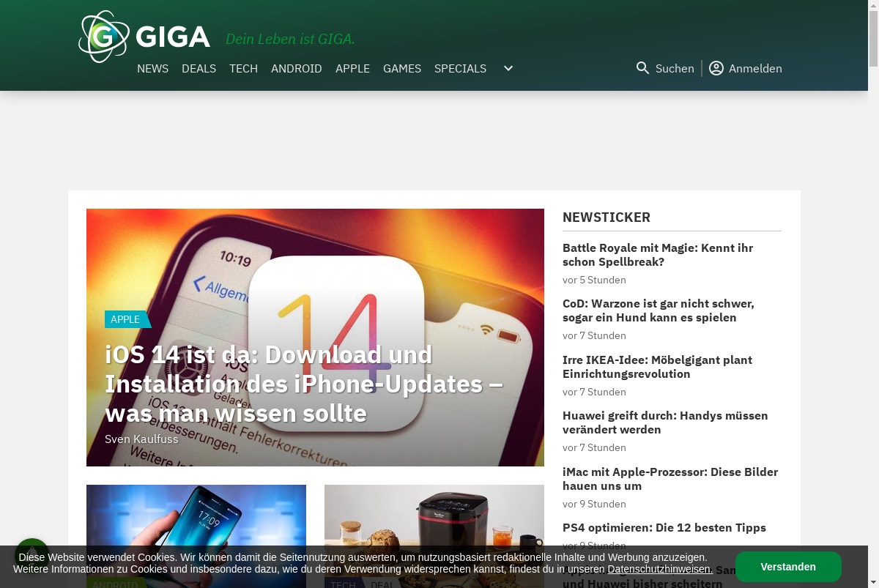Open the iOS 14 ist da headline
The image size is (879, 588).
tap(304, 384)
